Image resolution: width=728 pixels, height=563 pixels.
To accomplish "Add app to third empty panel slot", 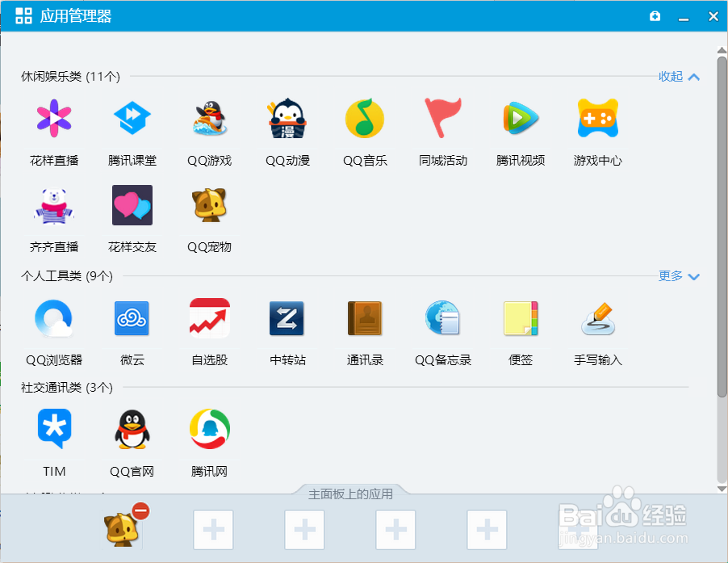I will click(395, 530).
